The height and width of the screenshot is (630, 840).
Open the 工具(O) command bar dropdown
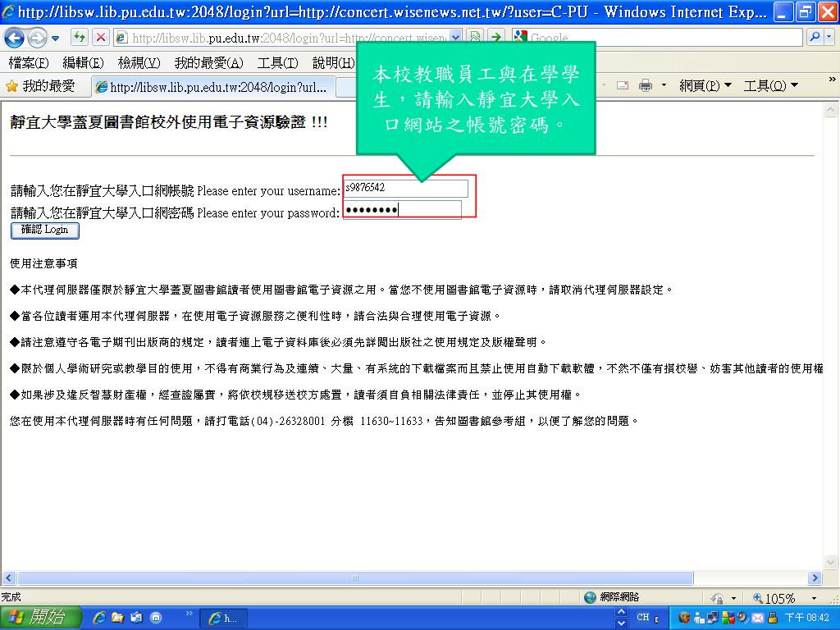[770, 85]
